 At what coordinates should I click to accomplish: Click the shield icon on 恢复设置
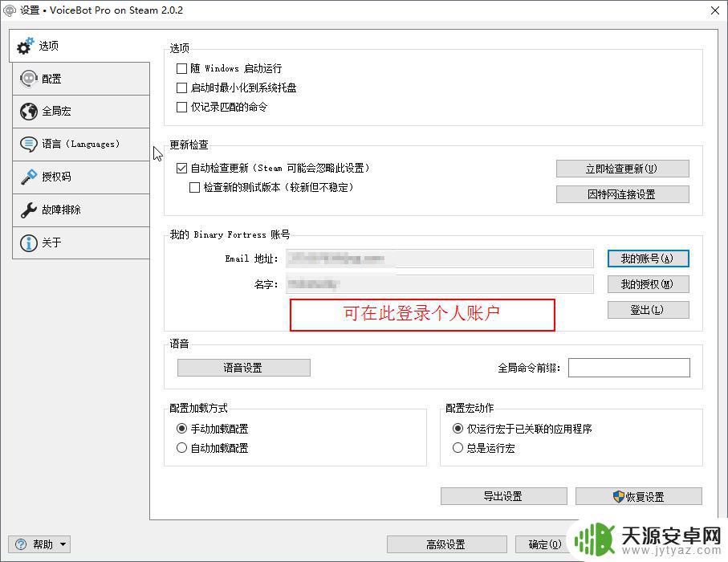pos(618,496)
